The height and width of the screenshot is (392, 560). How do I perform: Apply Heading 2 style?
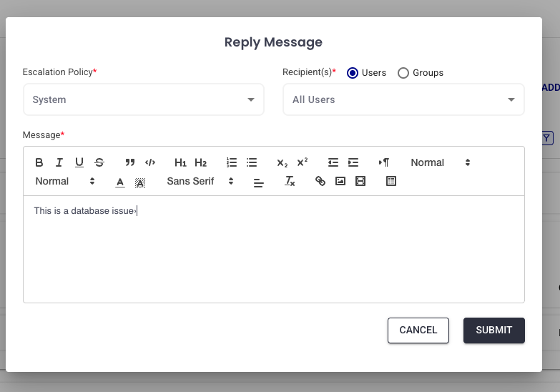pyautogui.click(x=201, y=162)
